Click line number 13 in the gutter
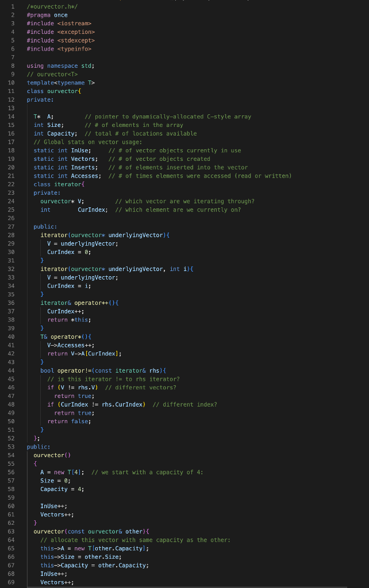369x588 pixels. 11,108
